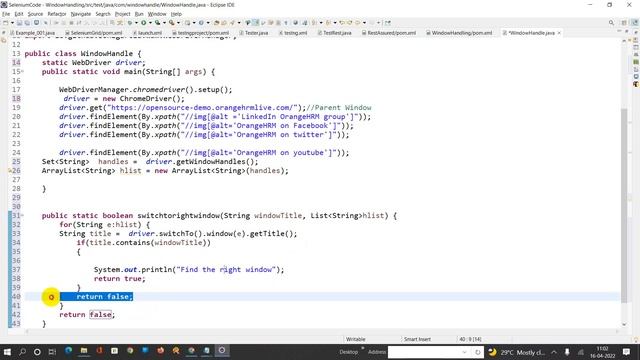Click the warning marker on line 26
The height and width of the screenshot is (360, 640).
click(10, 171)
